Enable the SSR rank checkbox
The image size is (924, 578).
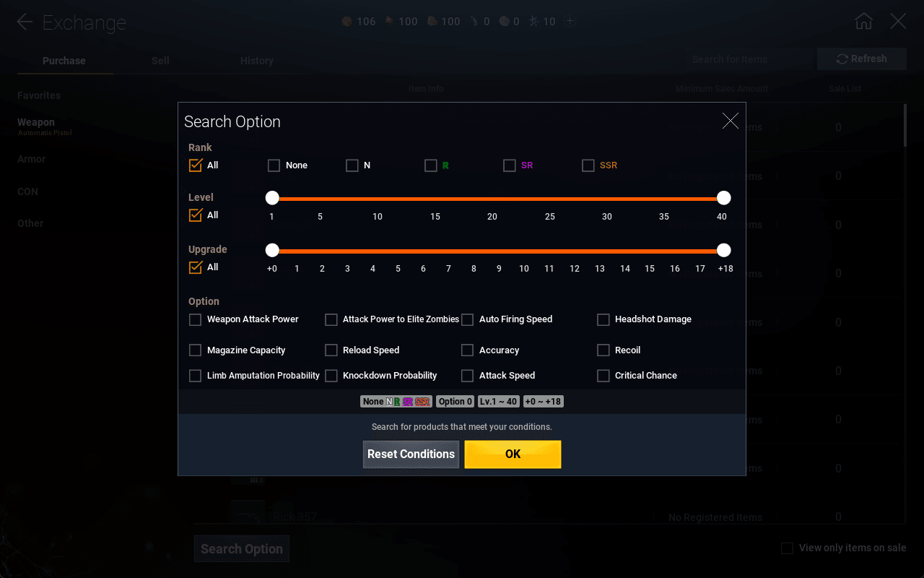(x=588, y=165)
